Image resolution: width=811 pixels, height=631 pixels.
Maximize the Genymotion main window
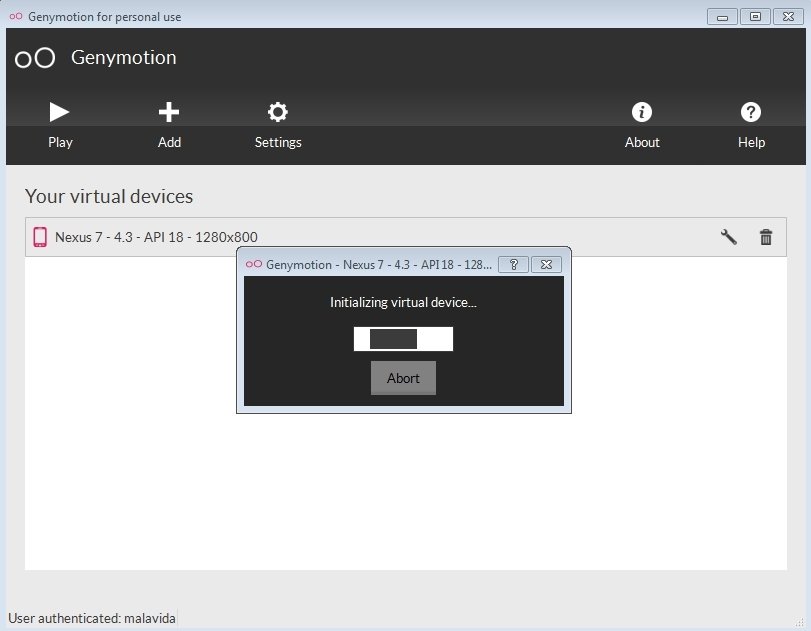(755, 17)
